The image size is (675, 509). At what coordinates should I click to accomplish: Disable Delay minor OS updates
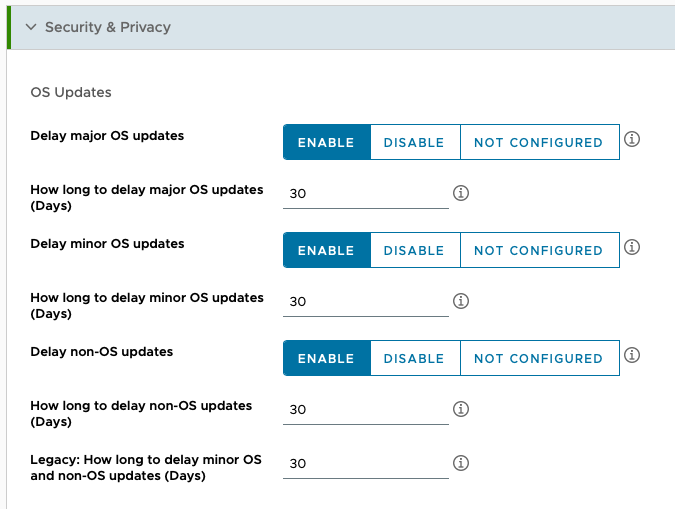pos(414,250)
